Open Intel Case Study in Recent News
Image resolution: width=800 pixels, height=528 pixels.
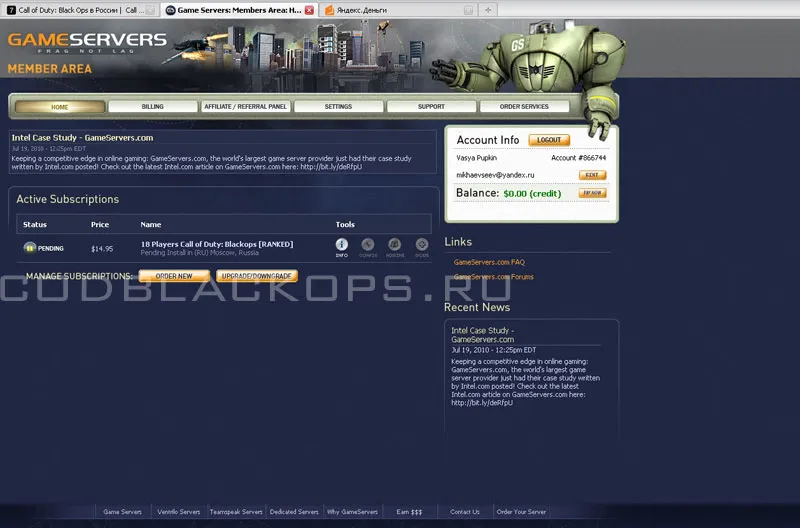(x=483, y=335)
